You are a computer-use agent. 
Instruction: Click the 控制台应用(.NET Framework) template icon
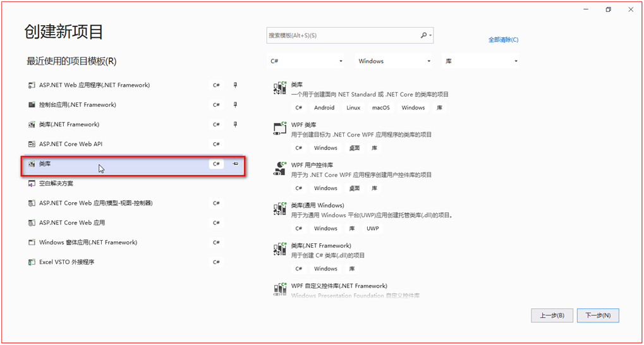click(32, 105)
